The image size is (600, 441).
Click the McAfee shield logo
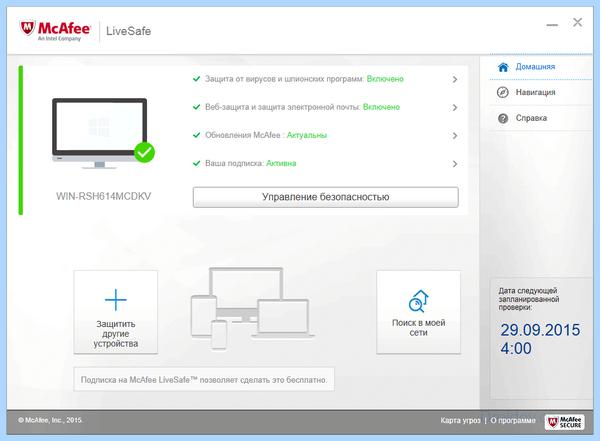pos(28,28)
